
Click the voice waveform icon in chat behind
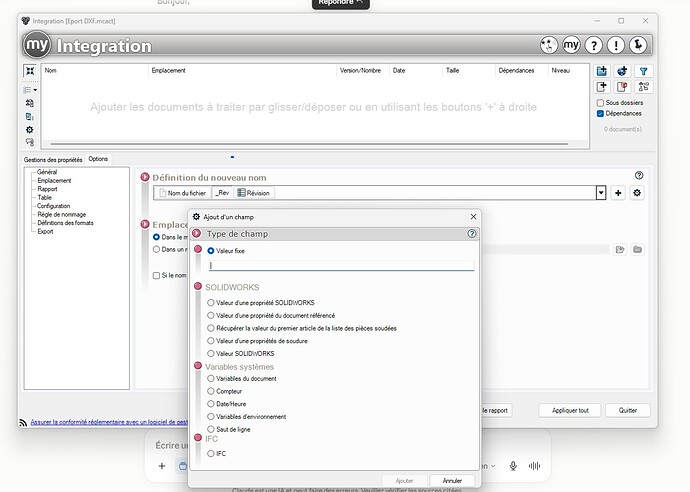pyautogui.click(x=534, y=466)
